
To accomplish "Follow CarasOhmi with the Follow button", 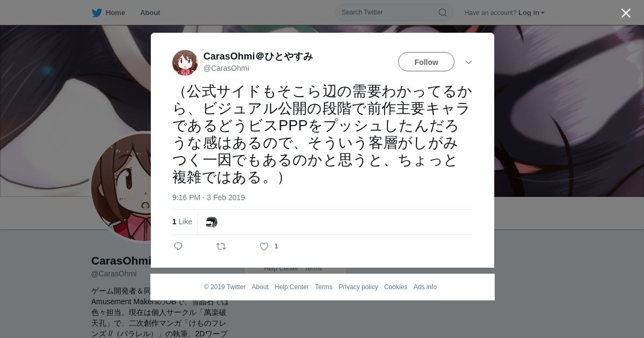I will 426,62.
